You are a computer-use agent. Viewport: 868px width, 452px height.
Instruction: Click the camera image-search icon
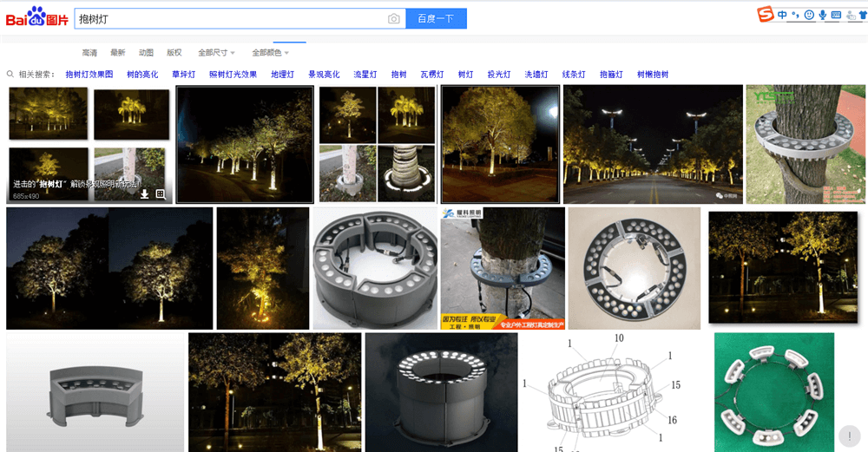coord(394,18)
